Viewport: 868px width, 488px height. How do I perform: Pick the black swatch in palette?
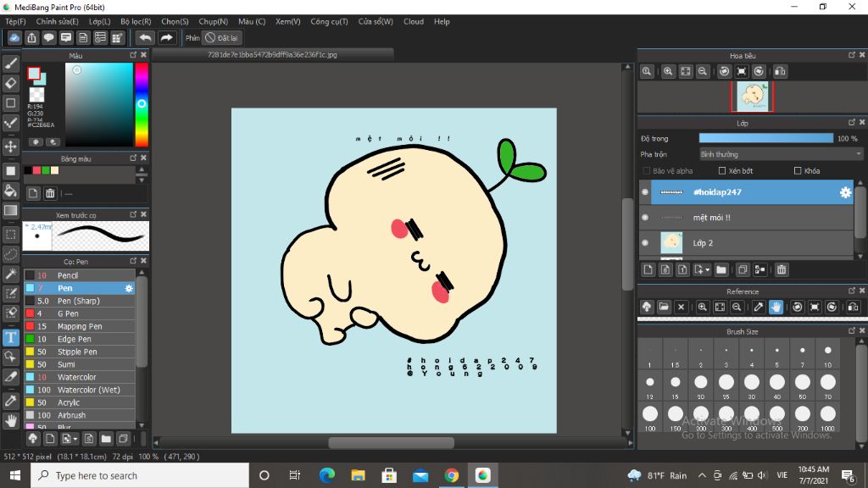click(x=28, y=170)
